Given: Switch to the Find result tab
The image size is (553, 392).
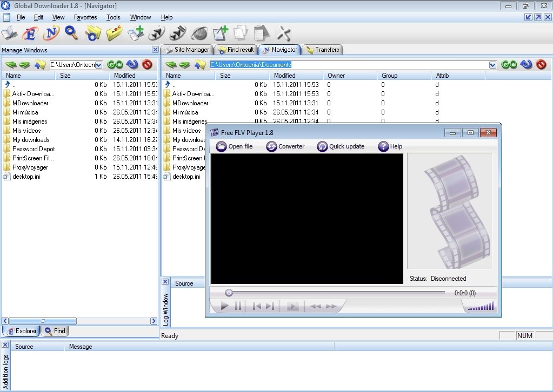Looking at the screenshot, I should click(x=236, y=50).
